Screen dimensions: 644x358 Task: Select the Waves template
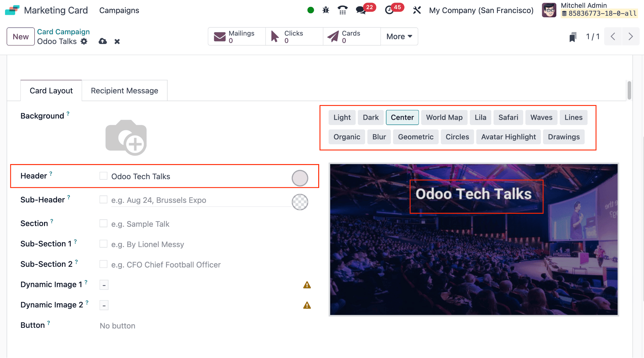click(x=541, y=118)
